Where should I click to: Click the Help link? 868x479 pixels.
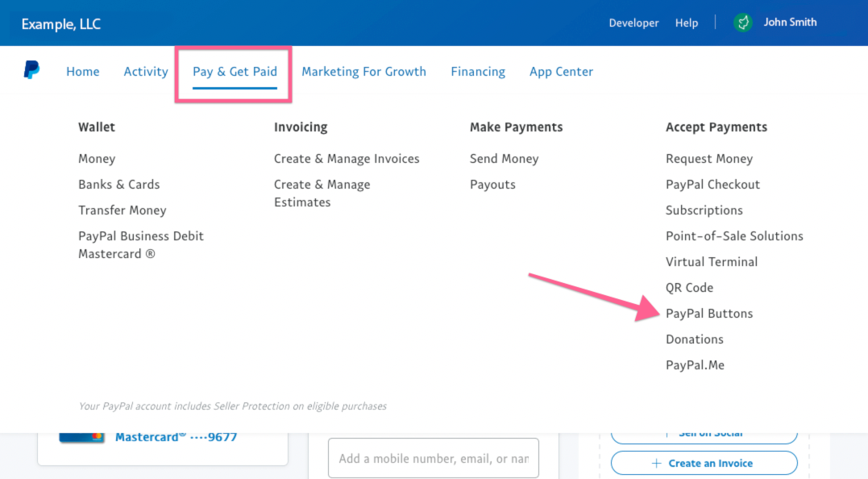687,23
